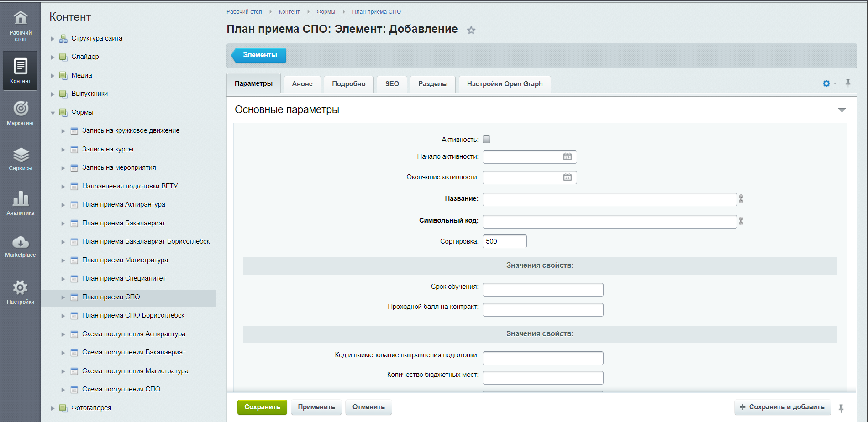
Task: Click the green Сохранить button
Action: click(262, 407)
